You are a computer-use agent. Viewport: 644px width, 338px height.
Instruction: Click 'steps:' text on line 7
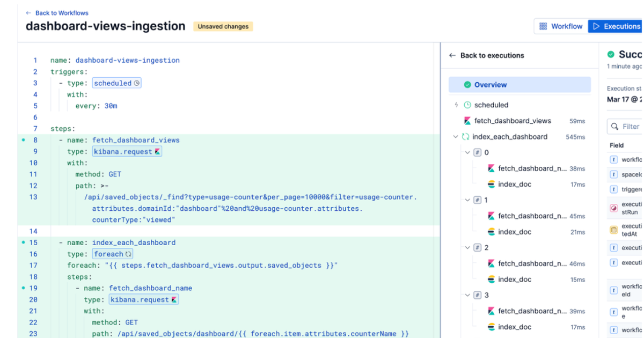[63, 129]
